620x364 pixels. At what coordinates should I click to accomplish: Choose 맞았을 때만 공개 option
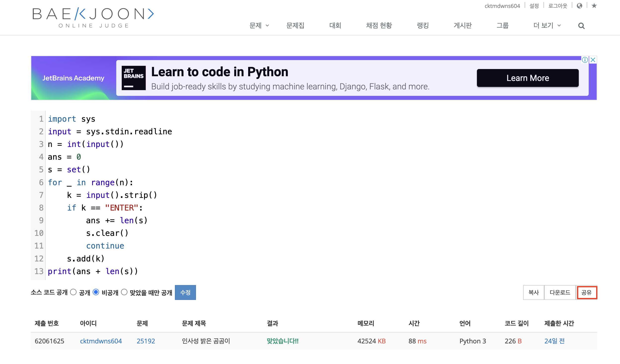[x=125, y=292]
